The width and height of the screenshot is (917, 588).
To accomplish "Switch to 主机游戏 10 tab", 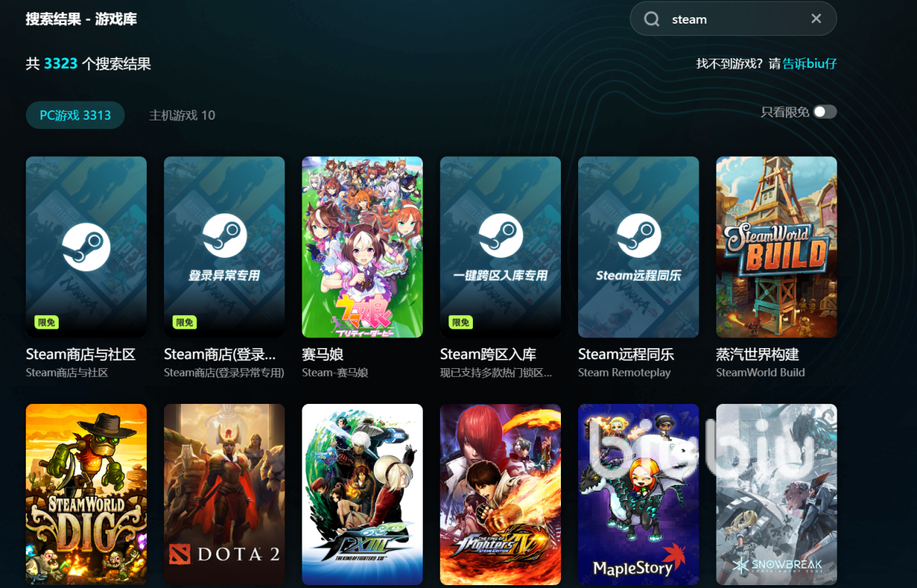I will coord(182,115).
